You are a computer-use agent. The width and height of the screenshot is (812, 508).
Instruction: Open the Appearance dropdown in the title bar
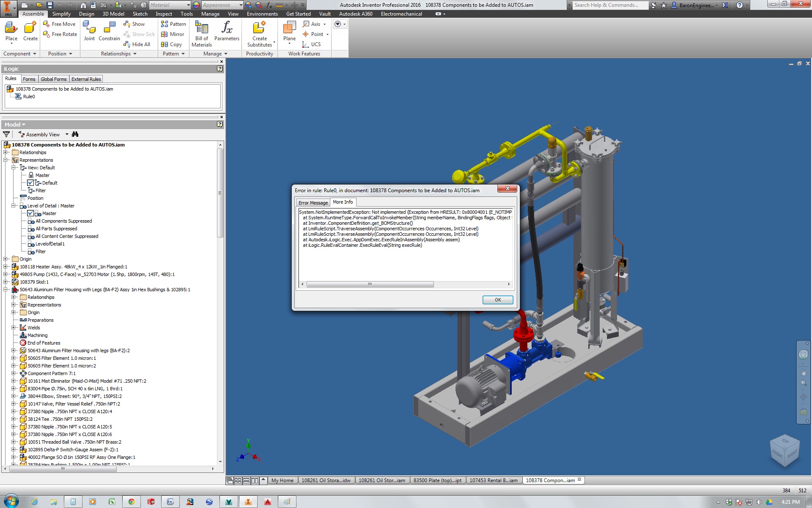pyautogui.click(x=241, y=5)
